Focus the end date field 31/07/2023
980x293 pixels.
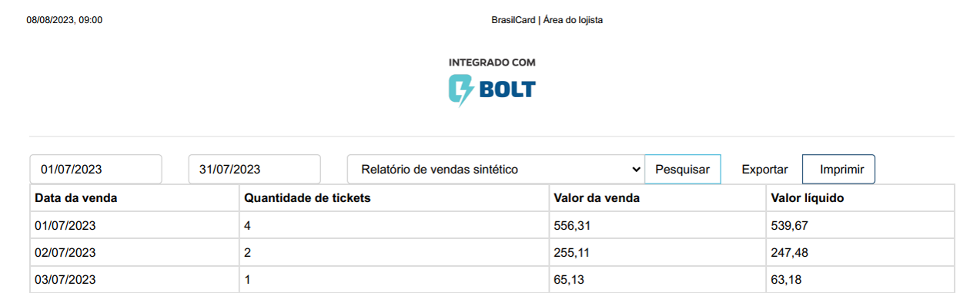tap(255, 170)
